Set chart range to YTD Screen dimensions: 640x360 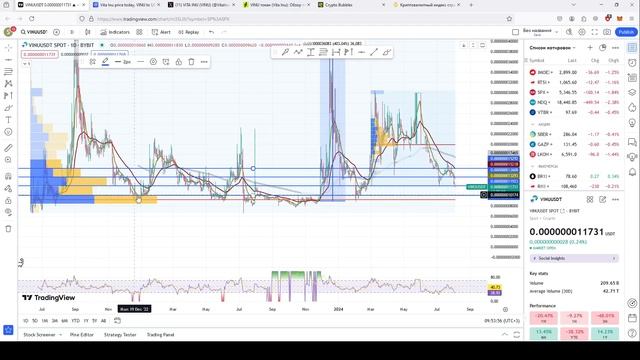tap(76, 321)
